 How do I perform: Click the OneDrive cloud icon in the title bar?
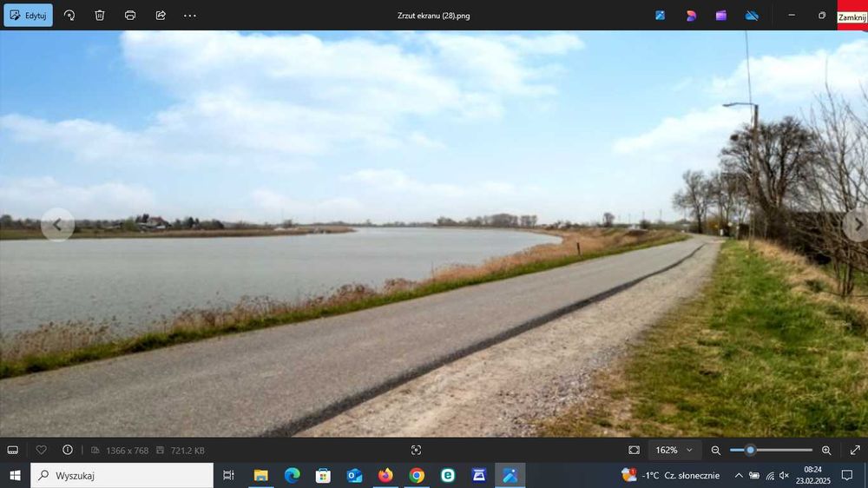[752, 16]
